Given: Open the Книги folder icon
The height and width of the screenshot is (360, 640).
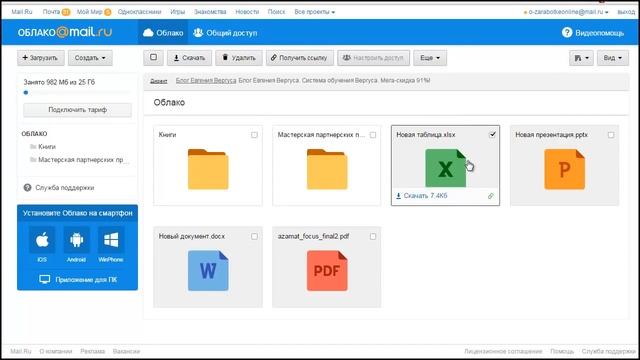Looking at the screenshot, I should [x=208, y=169].
